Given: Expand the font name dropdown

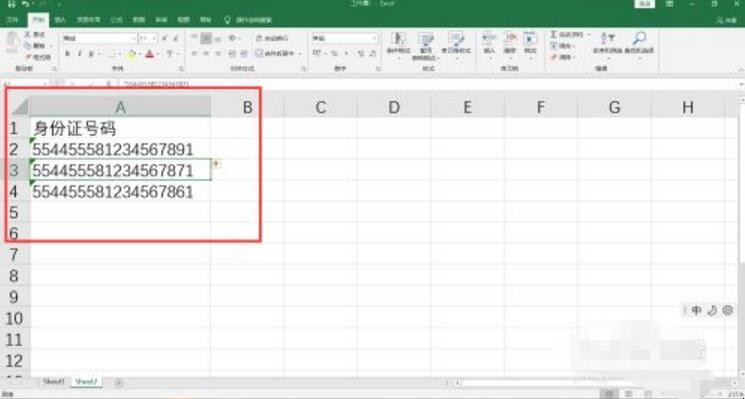Looking at the screenshot, I should point(134,38).
